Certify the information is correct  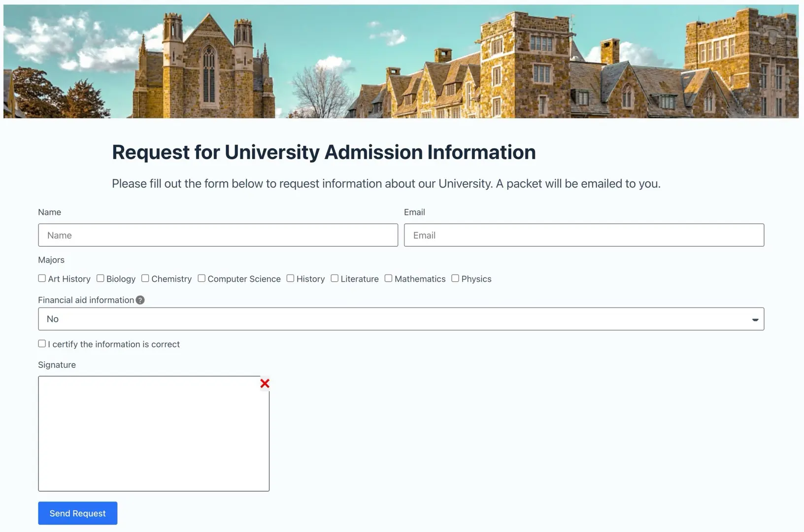pos(42,344)
